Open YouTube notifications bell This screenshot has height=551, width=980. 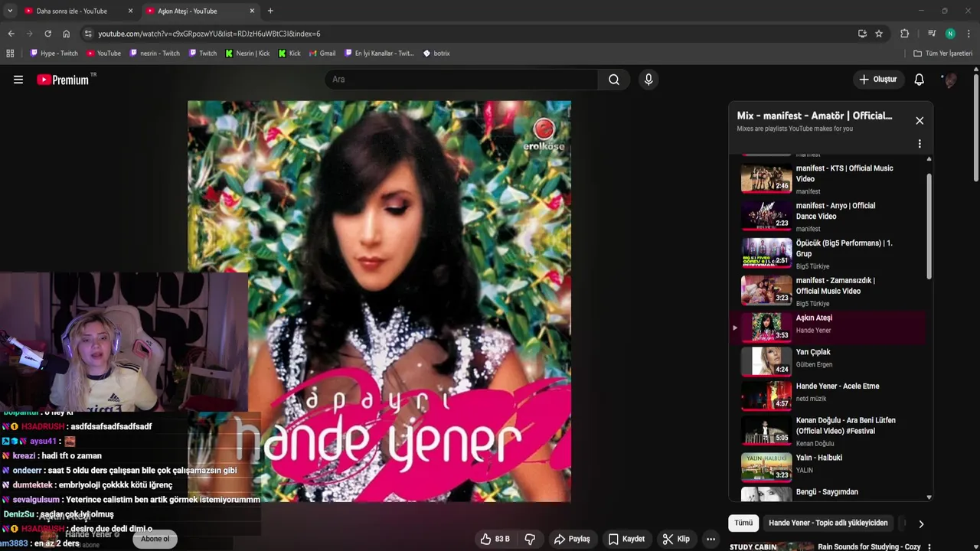[920, 80]
